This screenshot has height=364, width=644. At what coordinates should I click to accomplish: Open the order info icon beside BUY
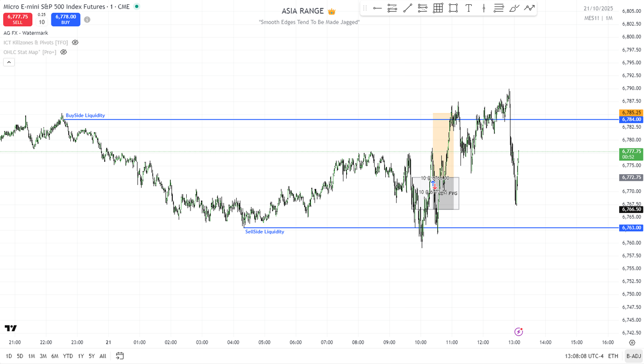(x=87, y=19)
